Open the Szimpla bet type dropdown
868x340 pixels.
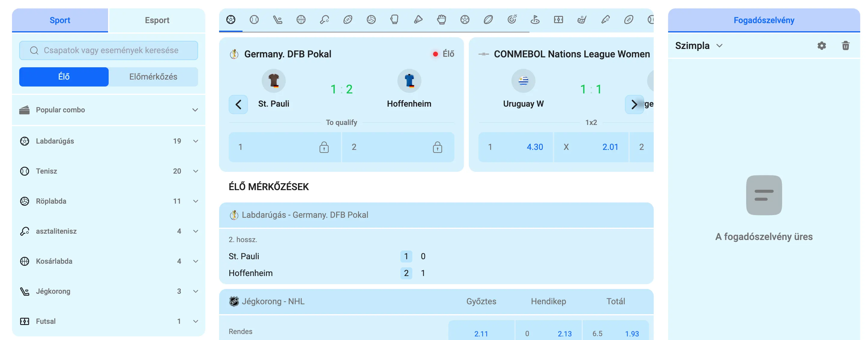(x=698, y=46)
